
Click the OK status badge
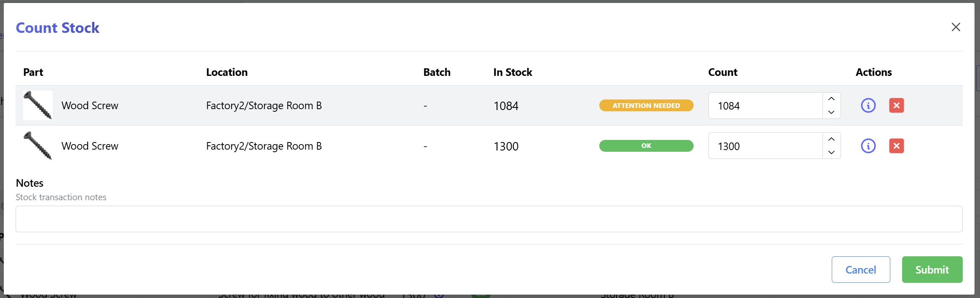[646, 145]
